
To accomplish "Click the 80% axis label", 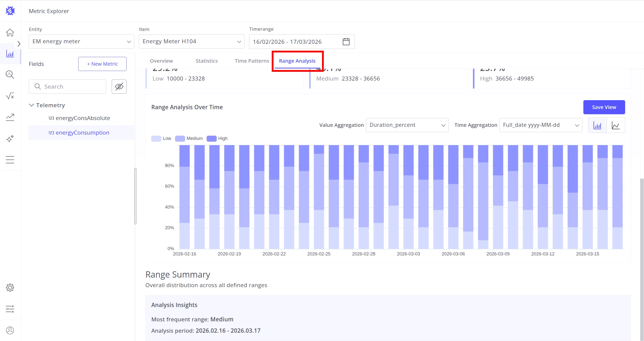I will [169, 166].
